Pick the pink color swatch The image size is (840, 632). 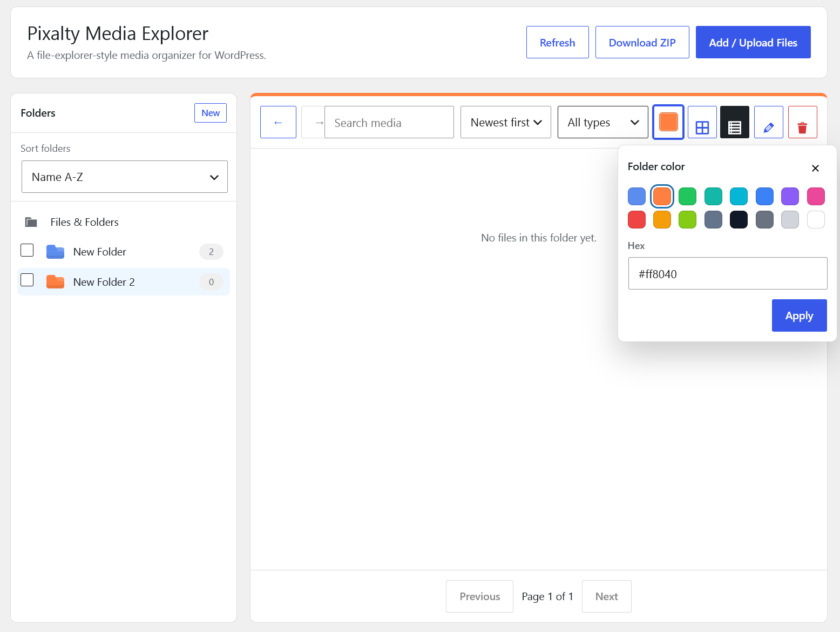[816, 196]
